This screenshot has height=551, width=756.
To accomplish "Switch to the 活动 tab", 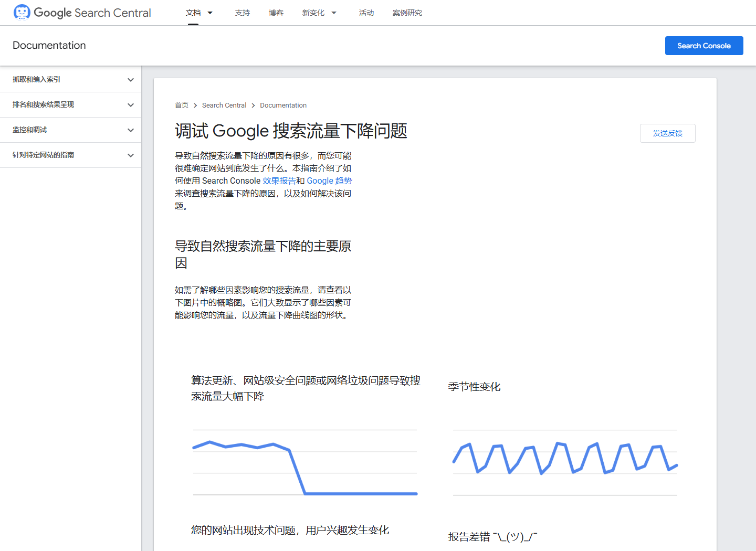I will coord(366,13).
